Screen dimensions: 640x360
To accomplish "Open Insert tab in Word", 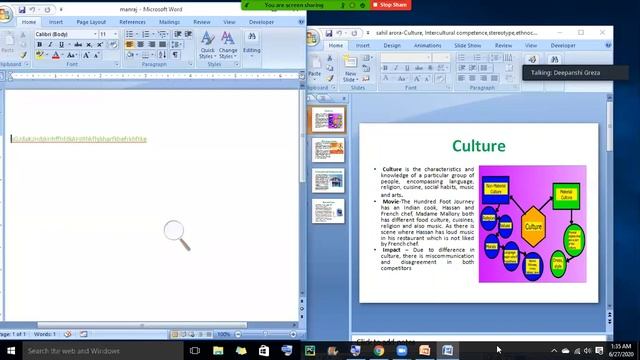I will tap(56, 22).
